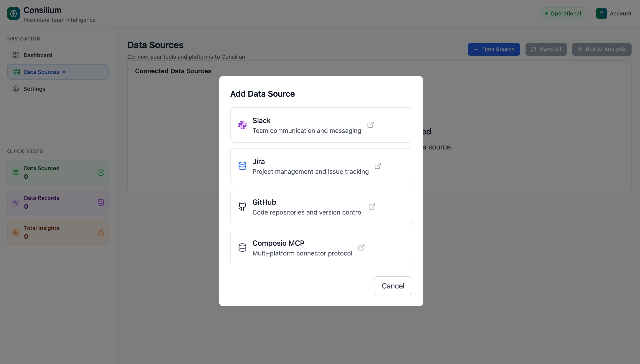This screenshot has width=640, height=364.
Task: Click the Jira database icon
Action: tap(242, 166)
